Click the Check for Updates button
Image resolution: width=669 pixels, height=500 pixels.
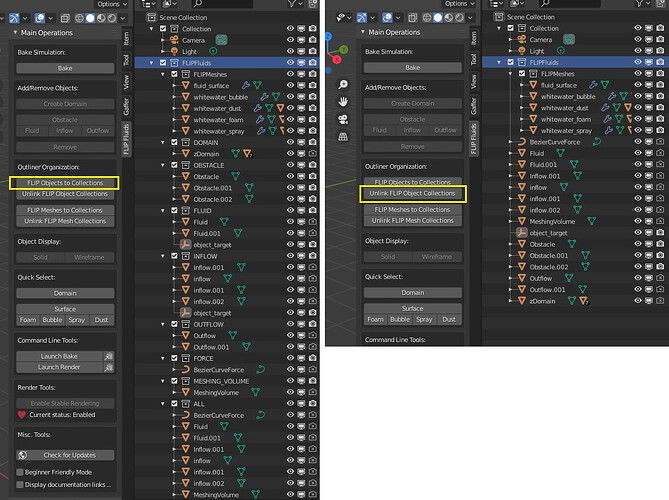pos(65,455)
